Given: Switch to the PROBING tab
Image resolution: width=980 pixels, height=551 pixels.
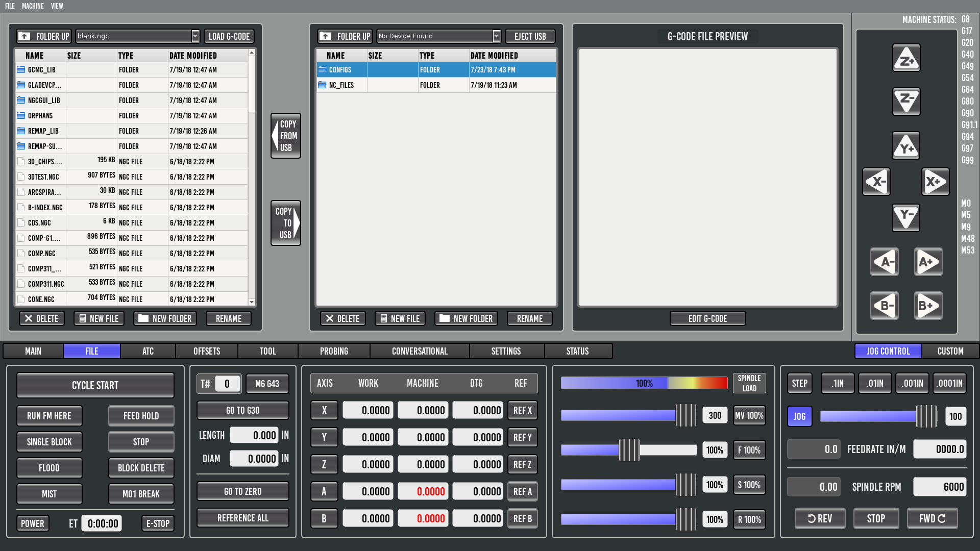Looking at the screenshot, I should (x=334, y=351).
